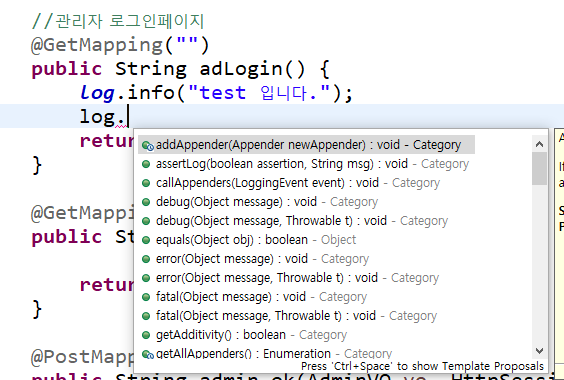Place cursor in log.info("test 입니다.") line
564x380 pixels.
coord(216,93)
